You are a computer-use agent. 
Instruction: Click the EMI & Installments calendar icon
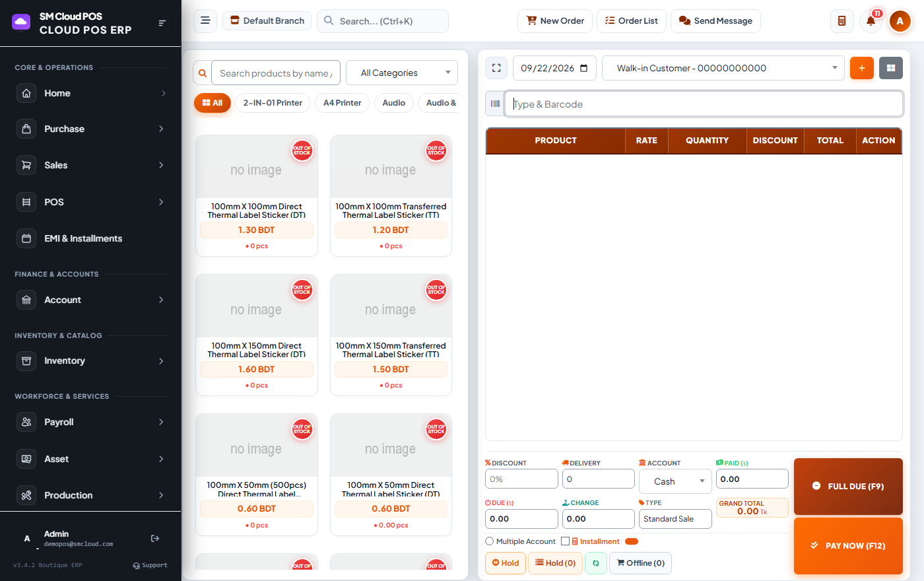point(26,238)
